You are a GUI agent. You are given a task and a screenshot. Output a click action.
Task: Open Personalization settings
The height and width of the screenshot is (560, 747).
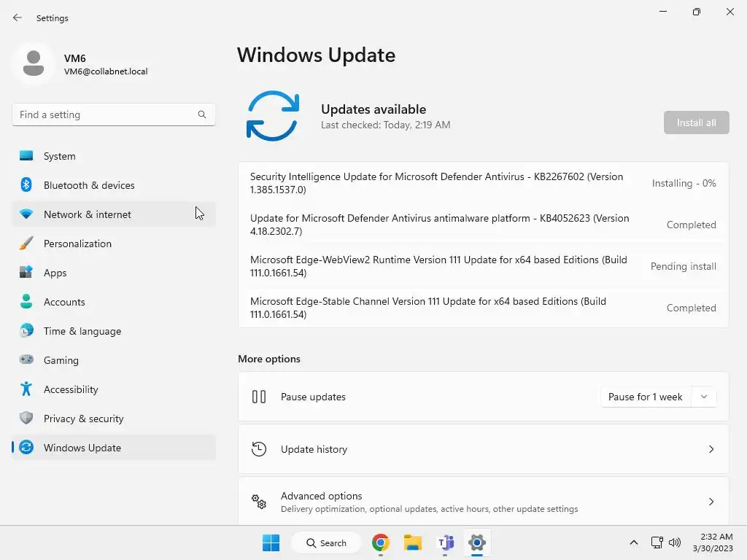coord(114,244)
